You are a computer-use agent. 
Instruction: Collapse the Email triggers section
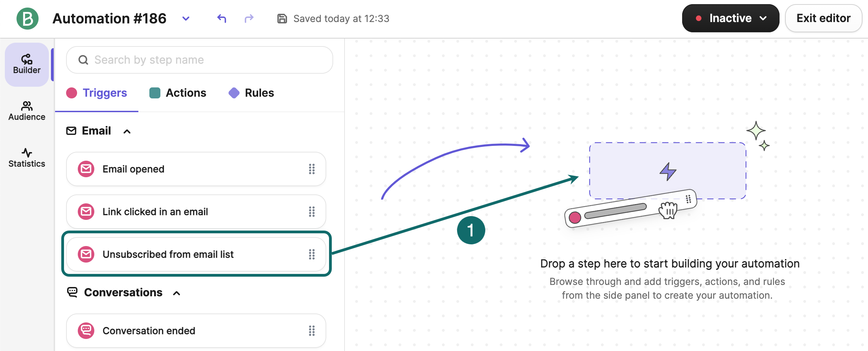coord(127,131)
